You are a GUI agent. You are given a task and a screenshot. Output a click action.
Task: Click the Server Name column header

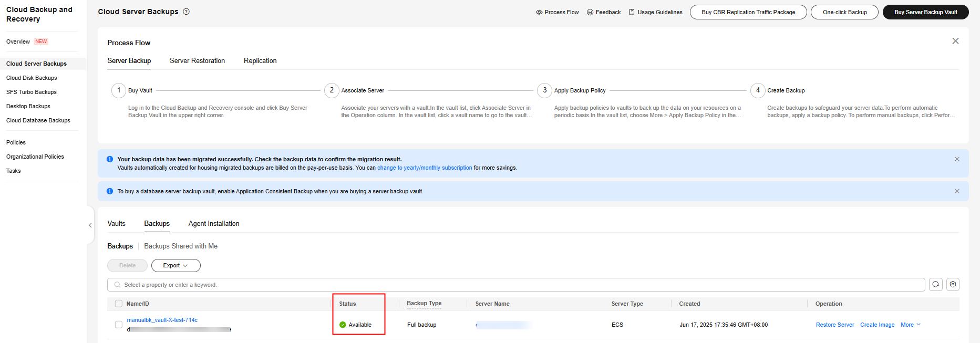click(492, 304)
